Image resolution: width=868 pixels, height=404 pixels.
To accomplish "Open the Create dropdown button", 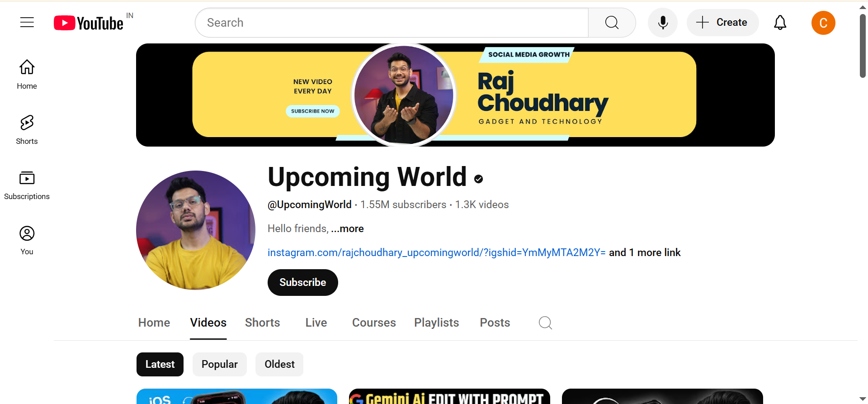I will point(722,23).
